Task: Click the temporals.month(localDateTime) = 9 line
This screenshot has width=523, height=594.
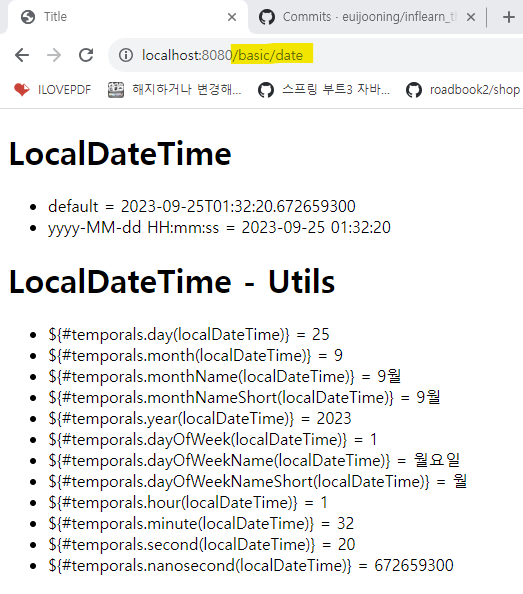Action: click(x=195, y=356)
